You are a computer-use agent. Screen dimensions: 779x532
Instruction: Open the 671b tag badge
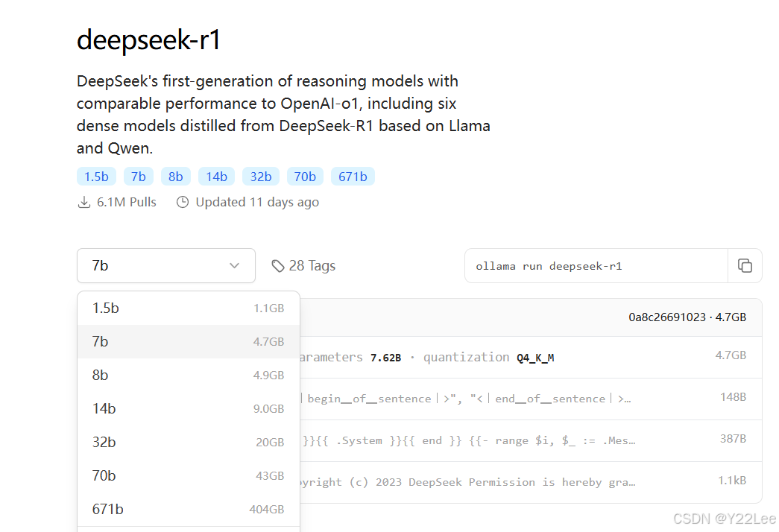(353, 177)
